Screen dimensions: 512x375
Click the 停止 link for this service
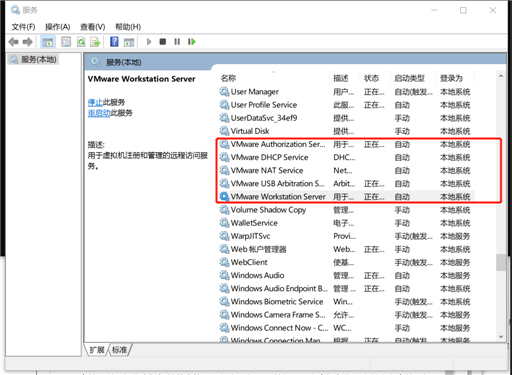[x=95, y=102]
